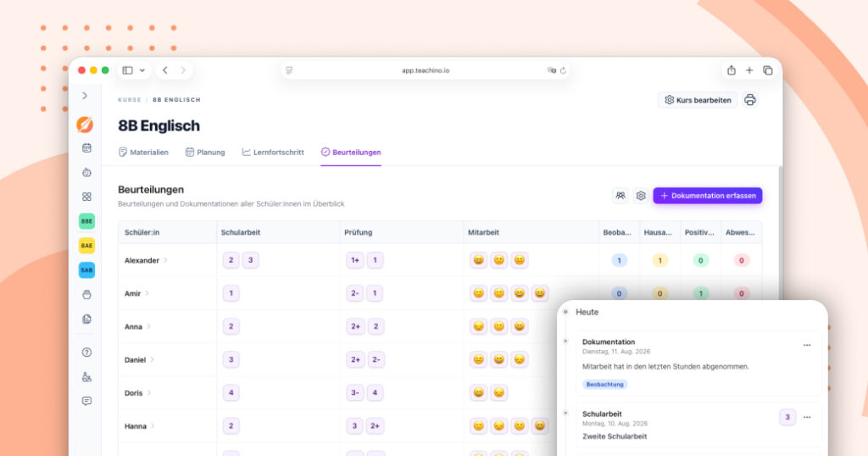Open the browser sidebar dropdown chevron
This screenshot has width=868, height=456.
coord(142,70)
